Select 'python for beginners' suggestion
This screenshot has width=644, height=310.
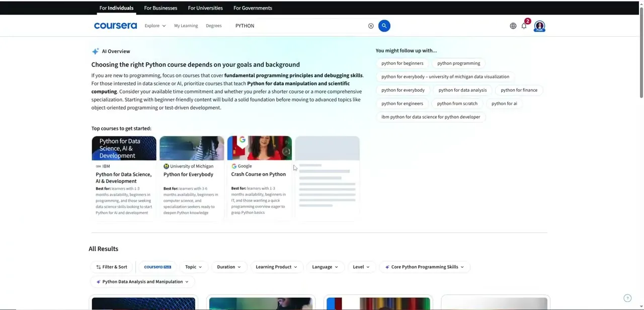point(403,63)
